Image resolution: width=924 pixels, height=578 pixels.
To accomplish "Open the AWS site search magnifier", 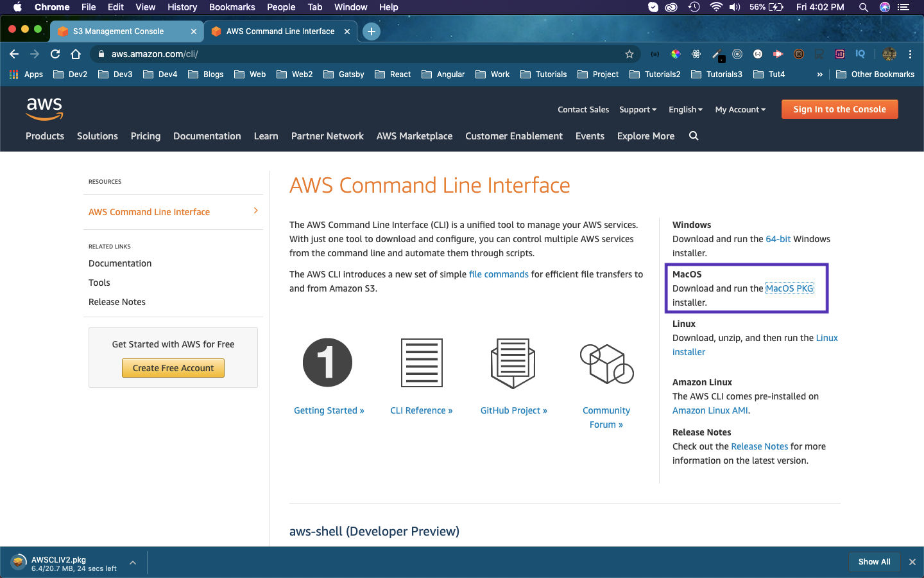I will click(694, 136).
